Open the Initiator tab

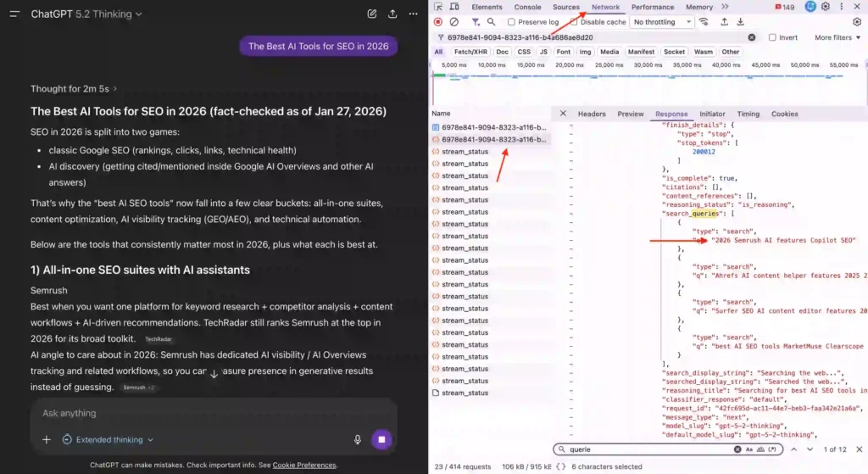[712, 114]
